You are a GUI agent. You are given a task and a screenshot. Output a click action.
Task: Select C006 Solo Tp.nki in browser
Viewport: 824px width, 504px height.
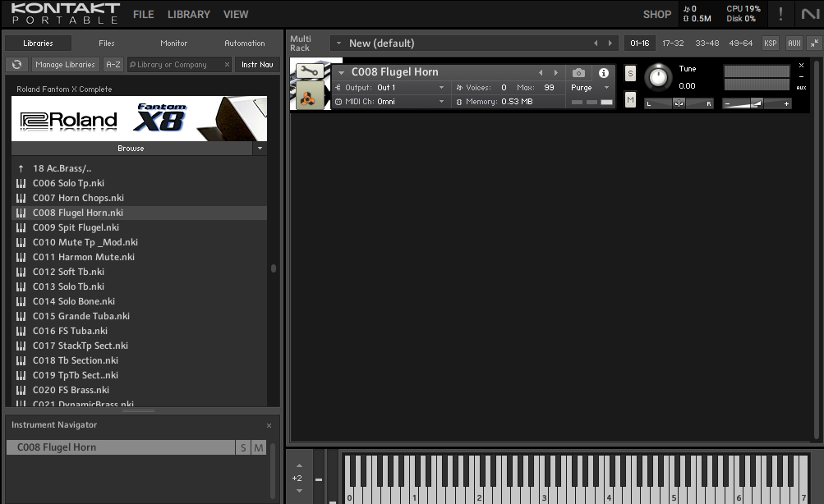(140, 183)
